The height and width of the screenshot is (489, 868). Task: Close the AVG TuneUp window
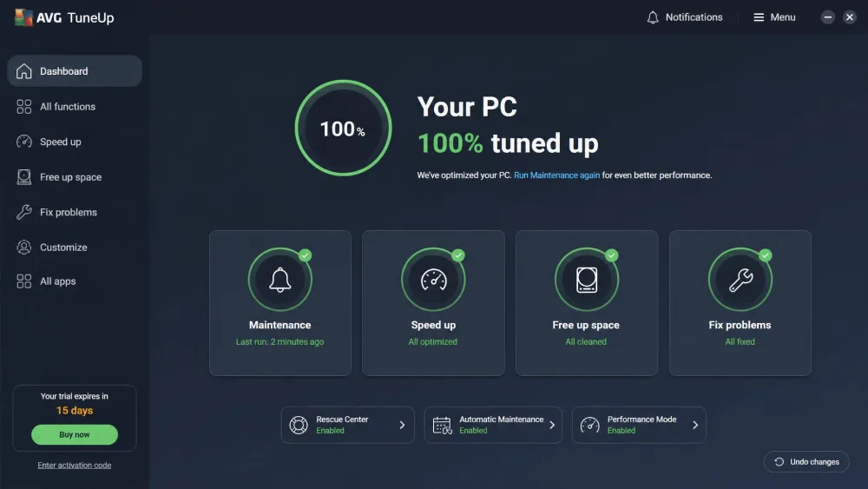click(849, 17)
